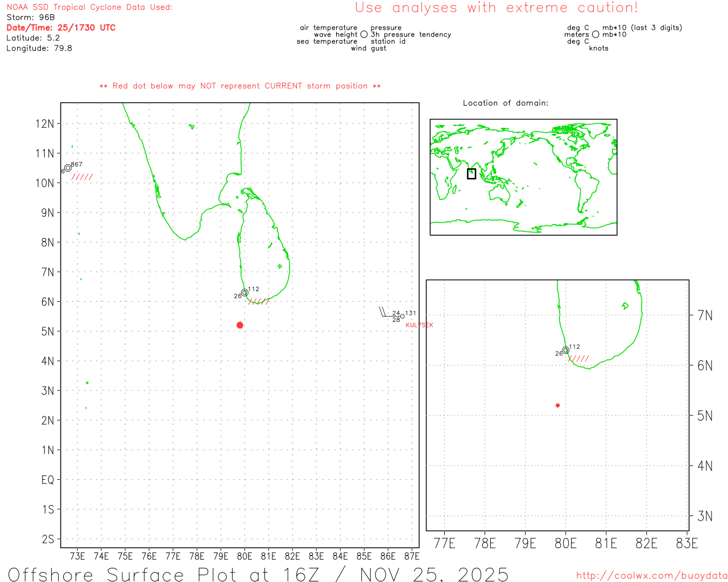Click the black domain box on world map
This screenshot has width=728, height=582.
(x=471, y=174)
